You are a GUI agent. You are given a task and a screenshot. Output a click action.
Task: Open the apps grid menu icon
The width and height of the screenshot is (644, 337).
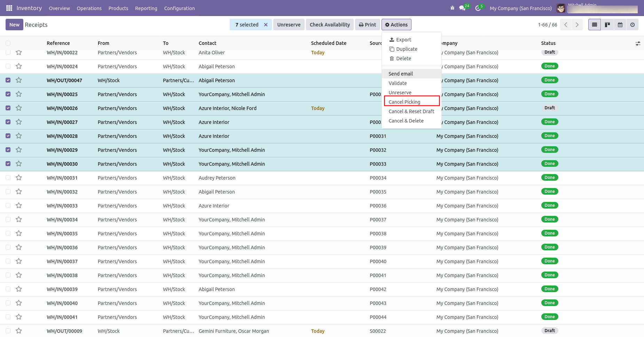[9, 8]
